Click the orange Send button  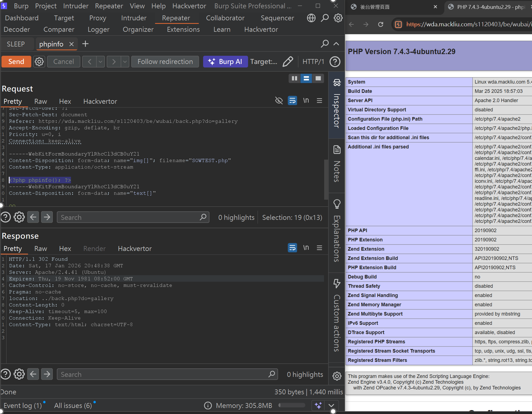[16, 62]
